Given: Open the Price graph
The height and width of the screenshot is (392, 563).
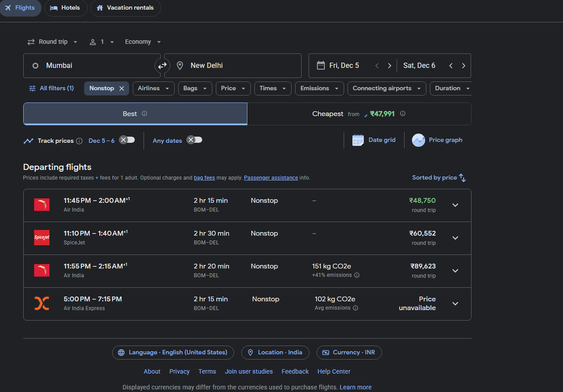Looking at the screenshot, I should pyautogui.click(x=437, y=140).
